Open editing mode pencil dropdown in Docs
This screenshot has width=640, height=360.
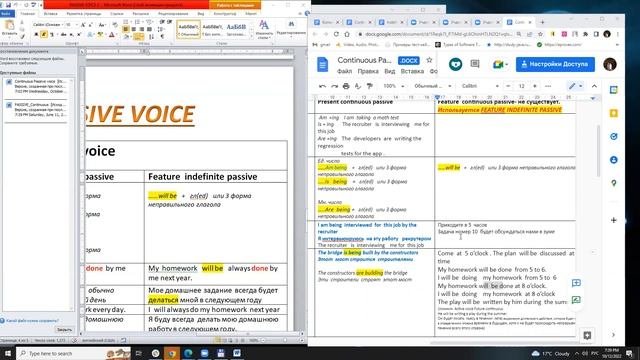click(x=576, y=86)
